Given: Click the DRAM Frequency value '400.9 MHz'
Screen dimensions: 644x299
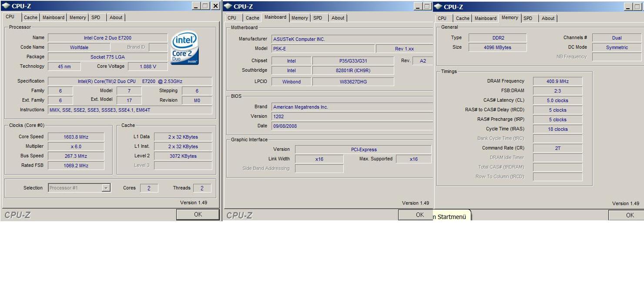Looking at the screenshot, I should click(557, 81).
